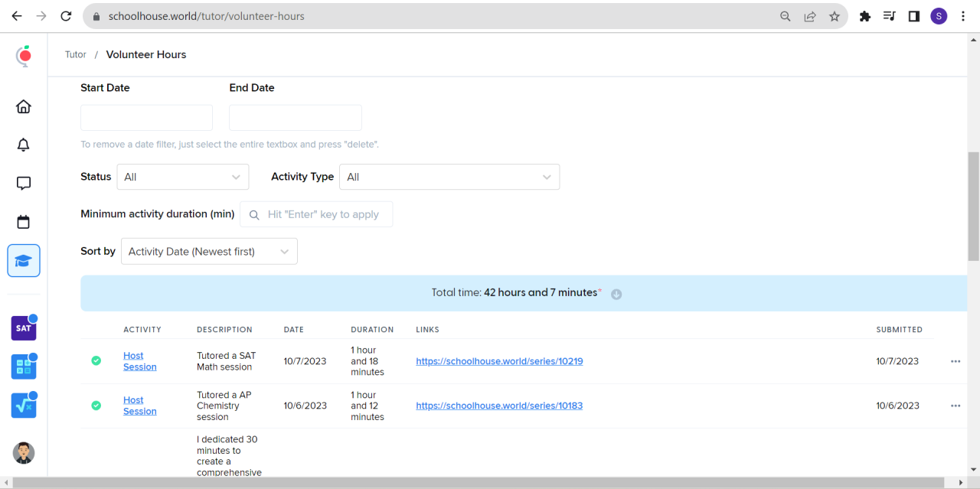Click the DESCRIPTION column header
This screenshot has height=489, width=980.
click(x=224, y=330)
